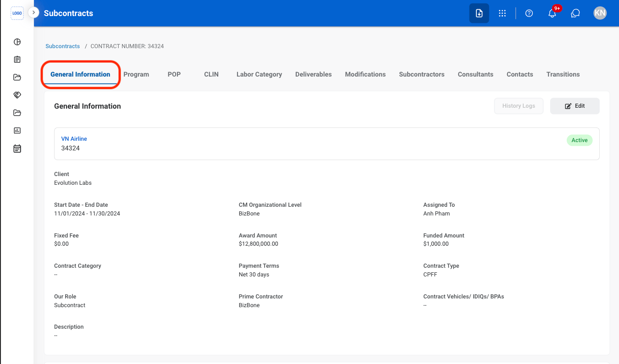Switch to the Program tab
The height and width of the screenshot is (364, 619).
(136, 74)
